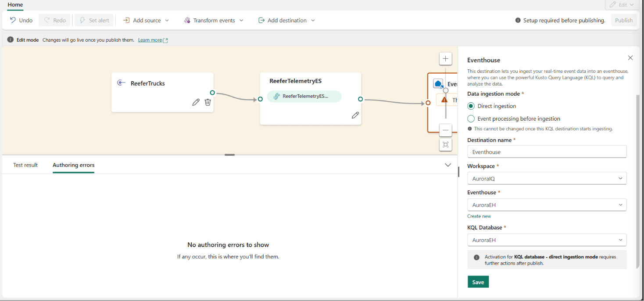Image resolution: width=644 pixels, height=301 pixels.
Task: Click the Undo button
Action: click(x=21, y=20)
